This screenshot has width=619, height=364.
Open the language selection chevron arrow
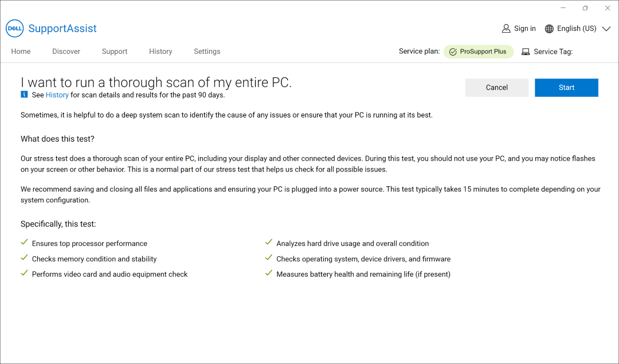click(x=606, y=29)
